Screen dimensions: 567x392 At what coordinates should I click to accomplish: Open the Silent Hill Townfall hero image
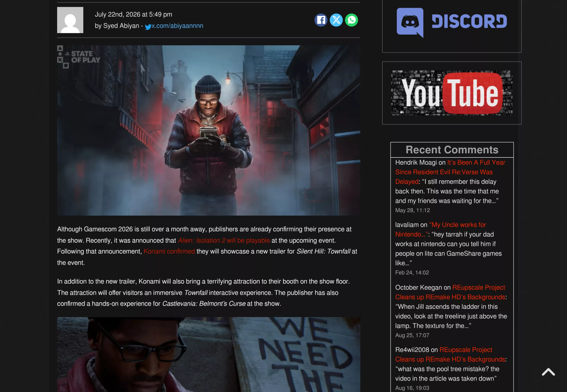coord(208,130)
